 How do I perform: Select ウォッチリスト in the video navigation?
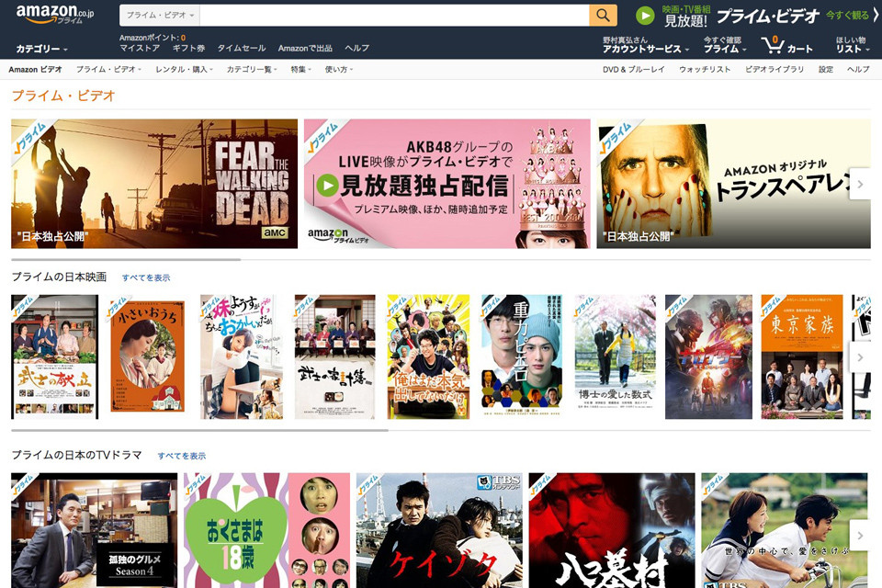click(705, 70)
